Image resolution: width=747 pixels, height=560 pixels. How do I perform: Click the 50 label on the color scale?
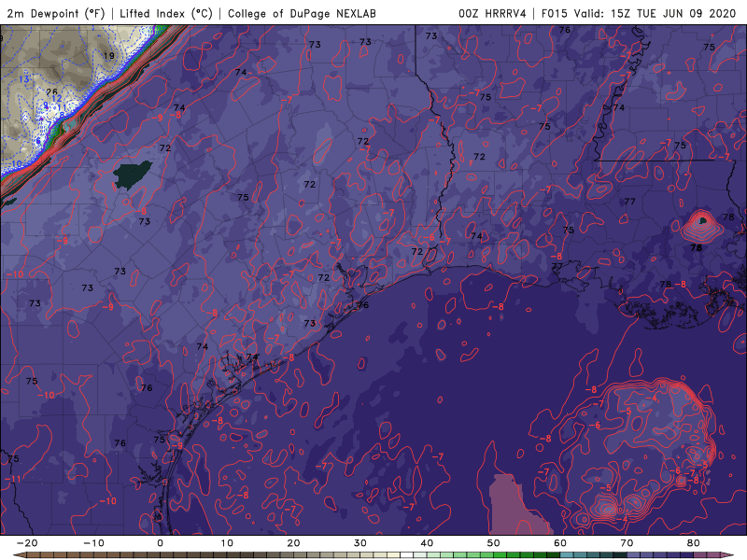pyautogui.click(x=494, y=543)
